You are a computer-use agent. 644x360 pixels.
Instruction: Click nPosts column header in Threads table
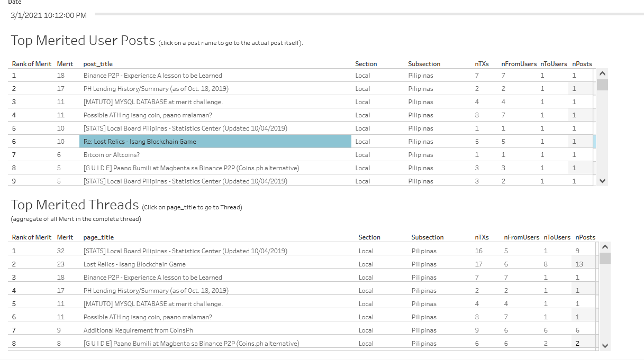585,237
